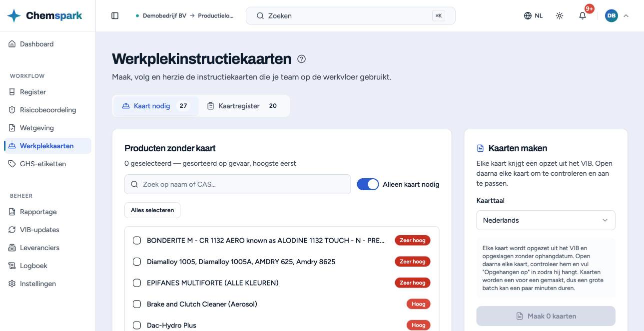644x331 pixels.
Task: Click the 9+ notification badge
Action: (590, 8)
